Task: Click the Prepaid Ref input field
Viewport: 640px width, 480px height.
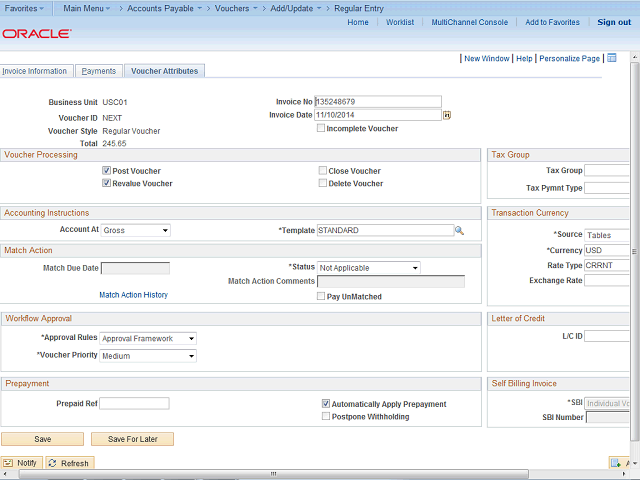Action: pyautogui.click(x=134, y=403)
